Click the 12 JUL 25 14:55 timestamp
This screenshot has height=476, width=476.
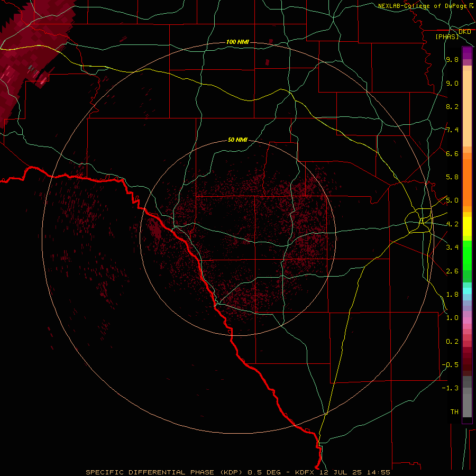click(354, 472)
